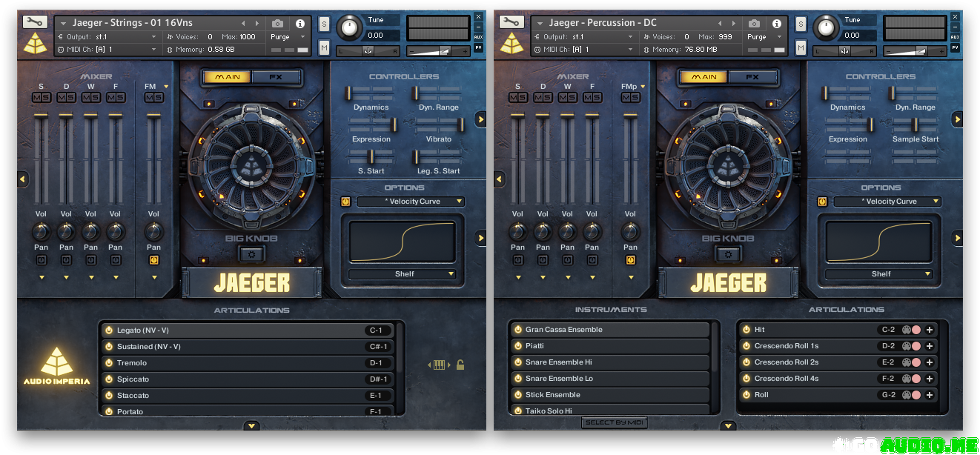The width and height of the screenshot is (980, 455).
Task: Open the Velocity Curve dropdown in Percussion
Action: point(887,202)
